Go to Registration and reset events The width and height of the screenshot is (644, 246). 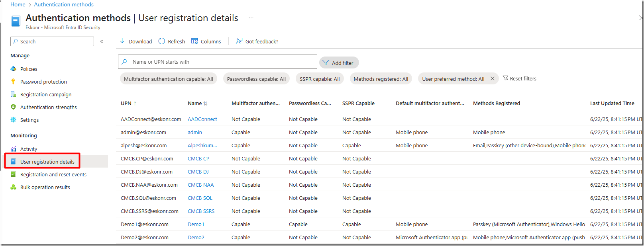53,174
